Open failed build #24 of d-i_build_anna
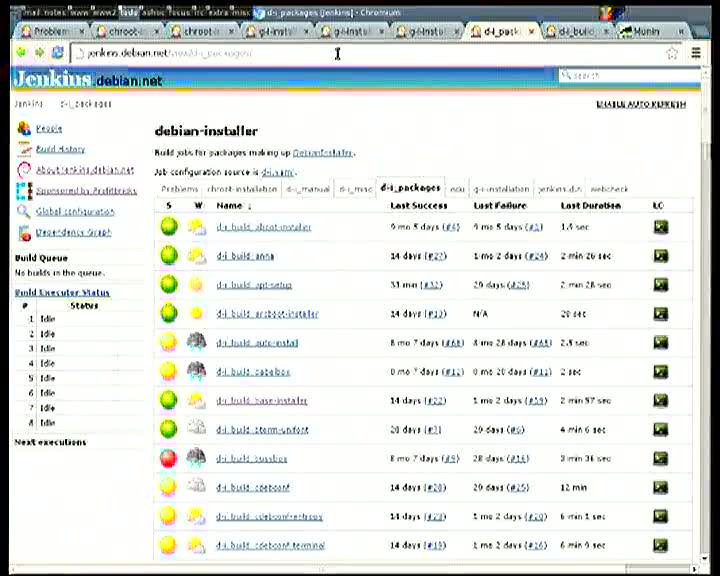The image size is (720, 576). tap(536, 256)
